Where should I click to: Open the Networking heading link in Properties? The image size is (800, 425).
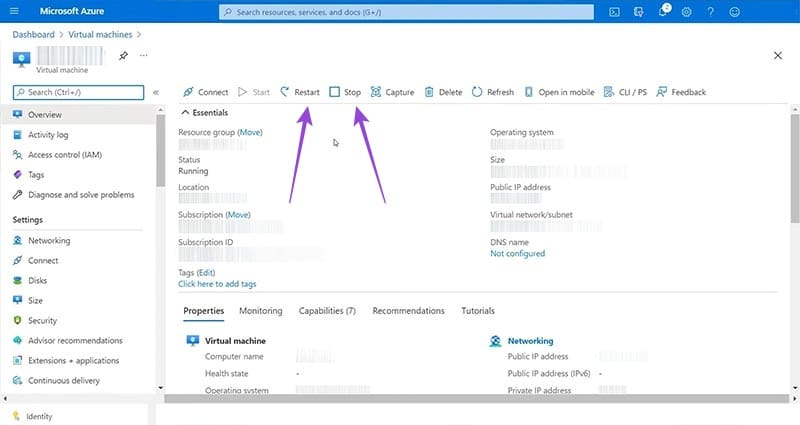point(530,341)
